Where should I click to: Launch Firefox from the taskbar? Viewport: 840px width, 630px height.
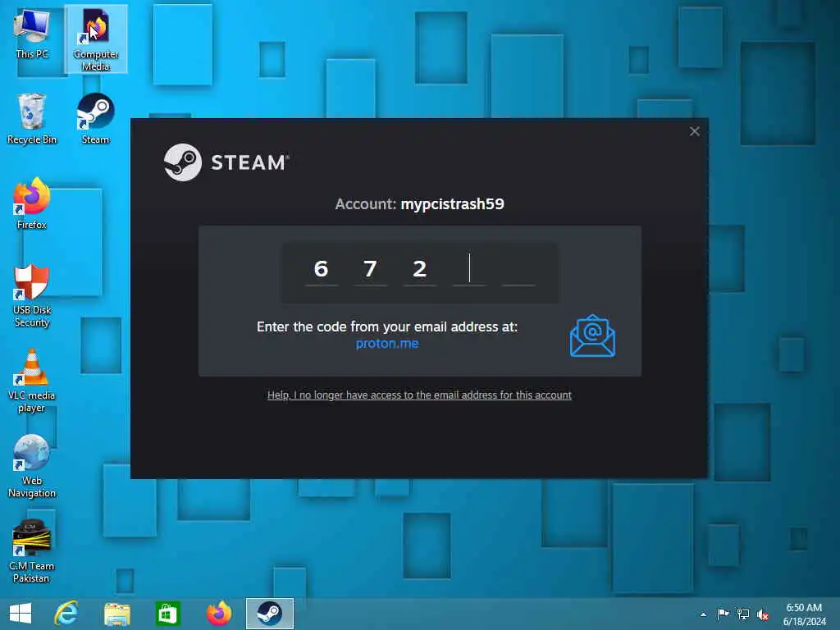218,614
